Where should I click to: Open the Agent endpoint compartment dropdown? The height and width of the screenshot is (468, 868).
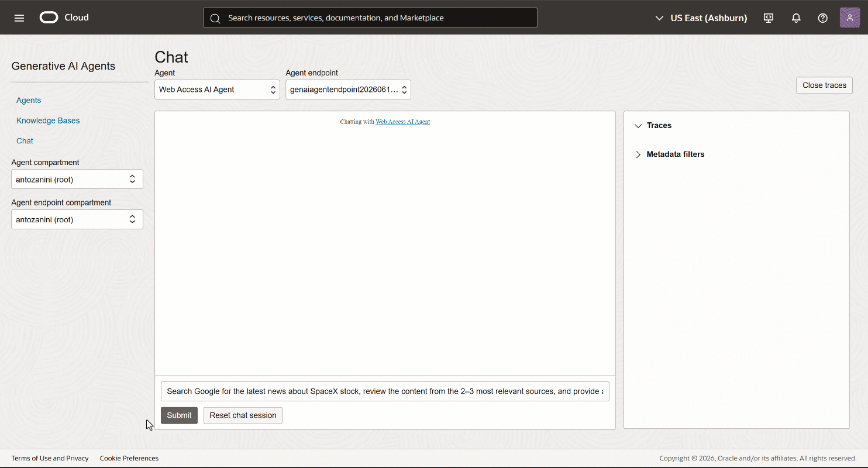pyautogui.click(x=77, y=219)
